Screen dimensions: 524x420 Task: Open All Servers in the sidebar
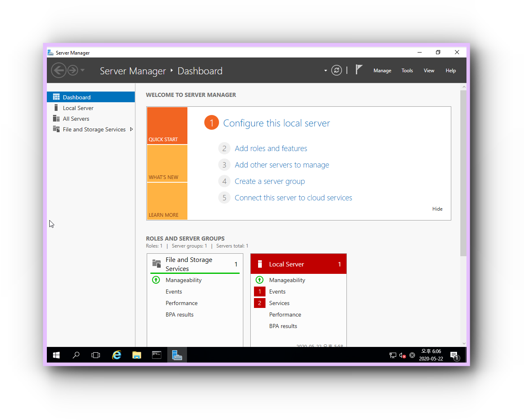[x=91, y=118]
